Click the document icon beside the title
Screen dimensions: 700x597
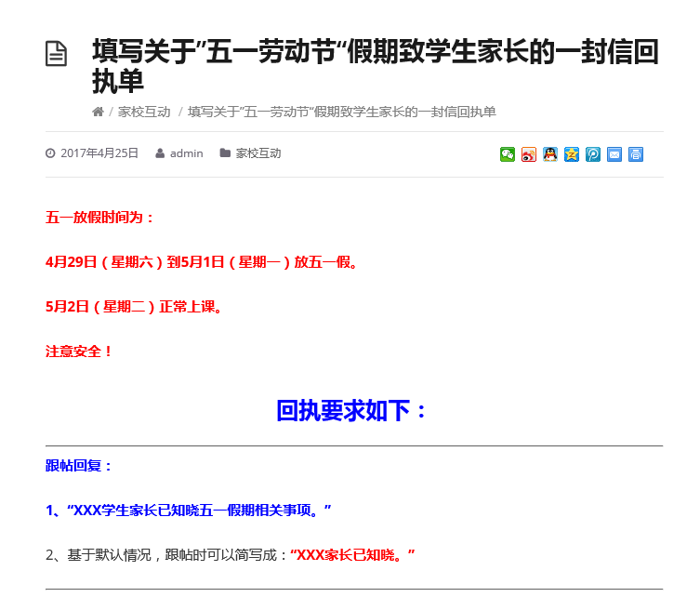tap(57, 54)
